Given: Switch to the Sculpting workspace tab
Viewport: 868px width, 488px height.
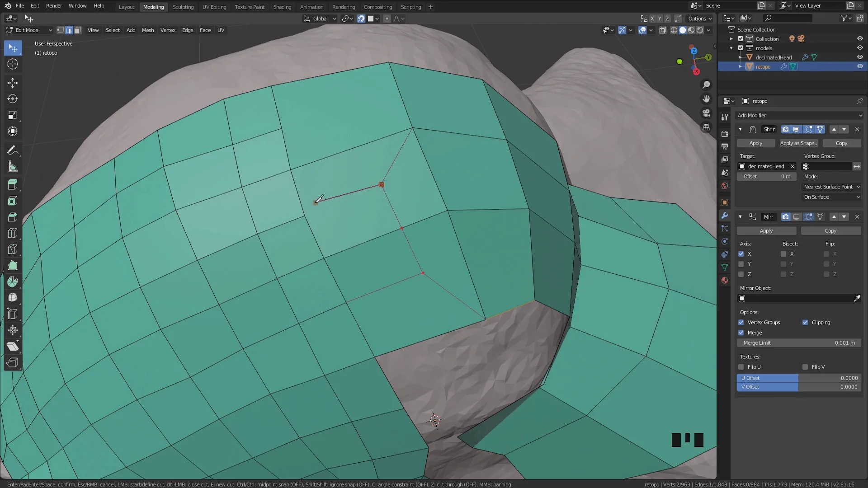Looking at the screenshot, I should point(183,7).
